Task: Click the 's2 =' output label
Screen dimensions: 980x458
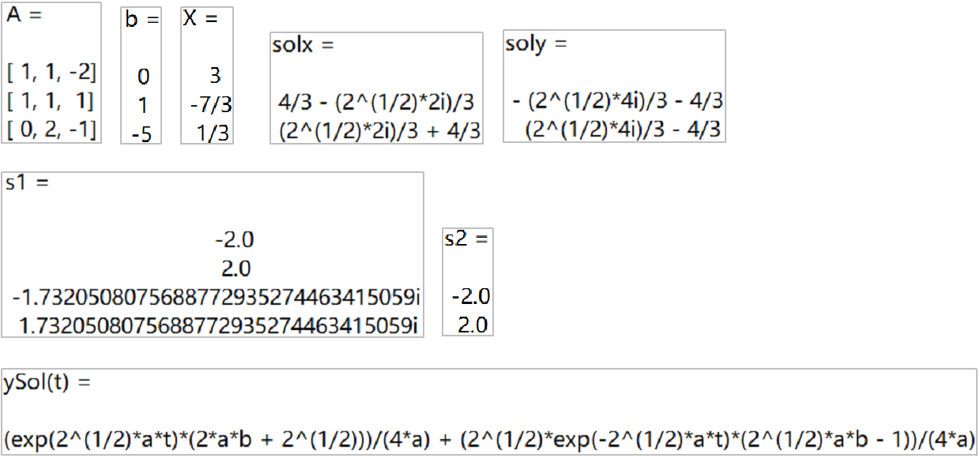Action: click(466, 238)
